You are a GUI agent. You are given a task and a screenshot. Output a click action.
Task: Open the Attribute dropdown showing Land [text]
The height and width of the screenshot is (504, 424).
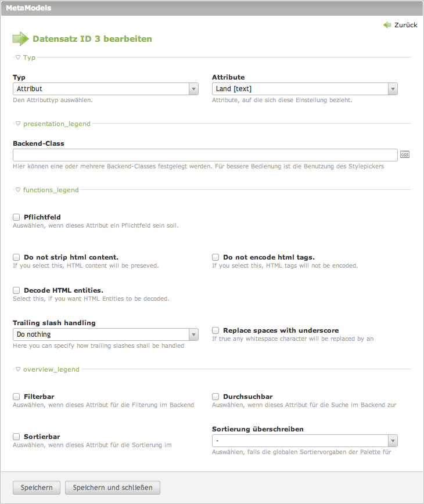coord(304,89)
